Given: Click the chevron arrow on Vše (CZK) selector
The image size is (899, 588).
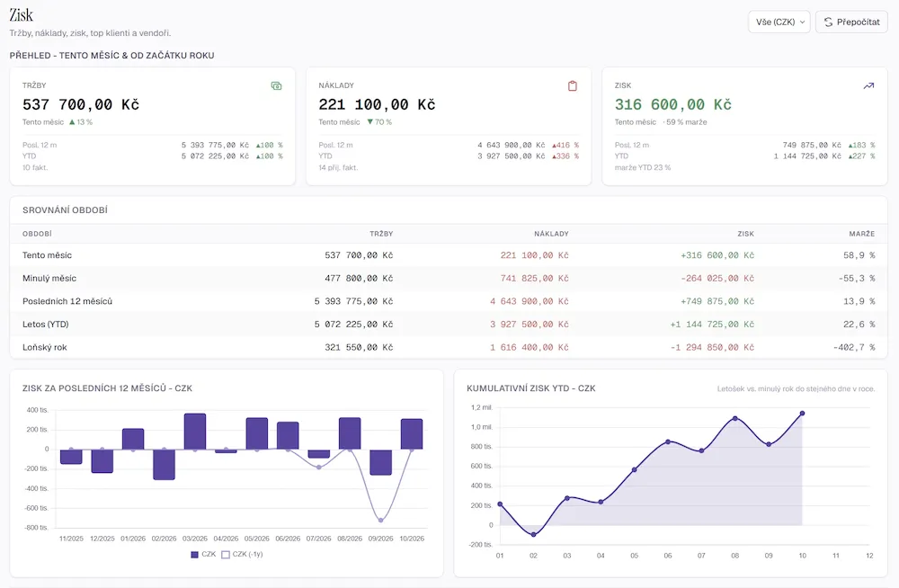Looking at the screenshot, I should (802, 22).
